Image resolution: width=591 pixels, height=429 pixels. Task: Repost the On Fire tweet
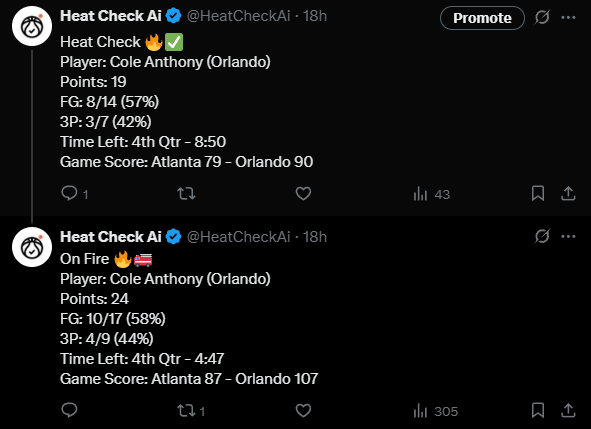[x=191, y=411]
